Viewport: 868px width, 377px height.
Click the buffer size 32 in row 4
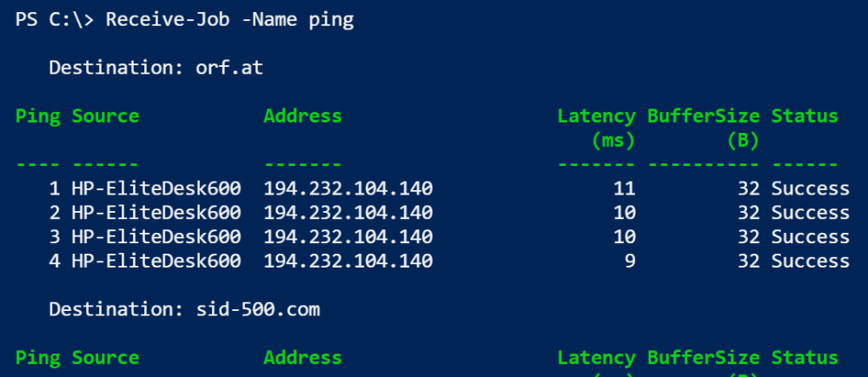pyautogui.click(x=750, y=260)
